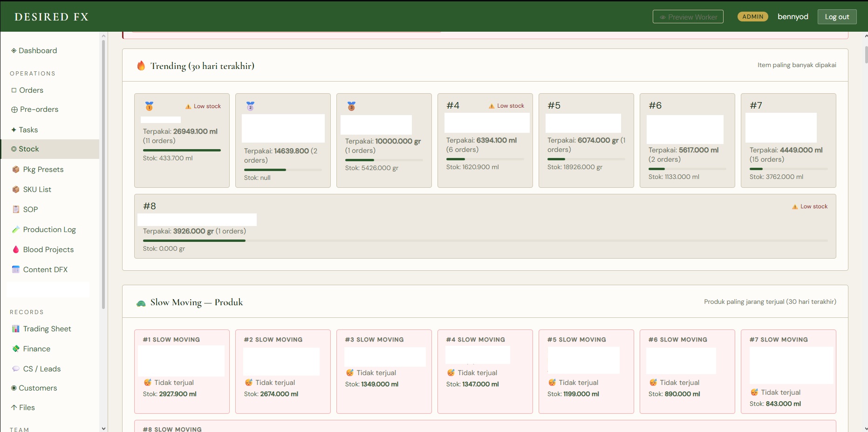Screen dimensions: 868x432
Task: Click the Trading Sheet chart icon
Action: pyautogui.click(x=16, y=329)
